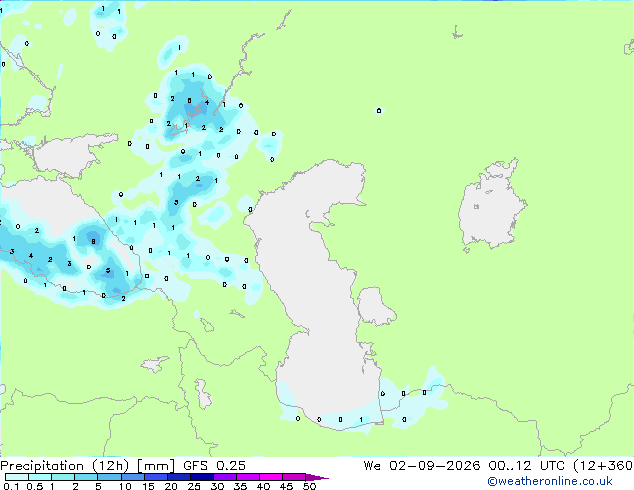
Task: Click the Aral Sea on the map
Action: pos(491,206)
